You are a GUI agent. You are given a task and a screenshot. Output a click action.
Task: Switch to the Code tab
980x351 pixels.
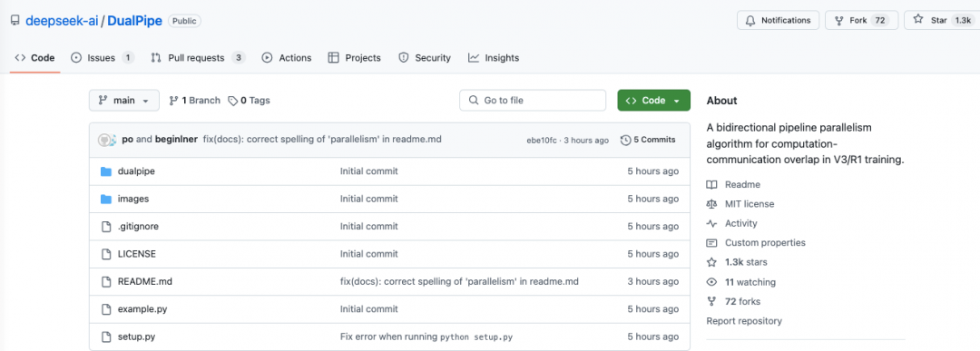(x=35, y=57)
